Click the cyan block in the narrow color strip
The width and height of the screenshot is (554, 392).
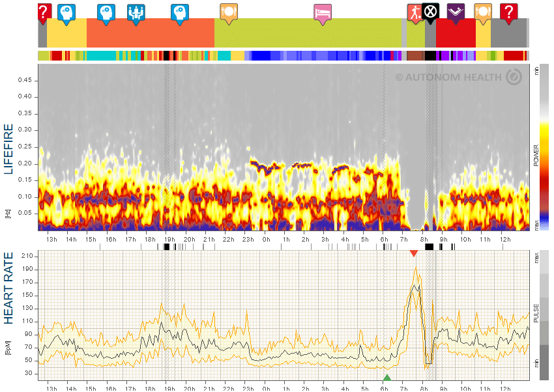102,56
